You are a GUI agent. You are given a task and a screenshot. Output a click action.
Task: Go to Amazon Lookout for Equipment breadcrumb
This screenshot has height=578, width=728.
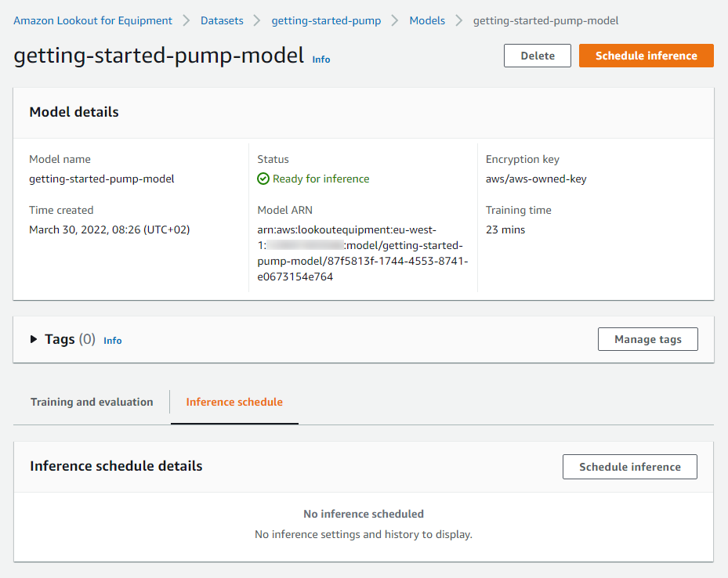(92, 20)
